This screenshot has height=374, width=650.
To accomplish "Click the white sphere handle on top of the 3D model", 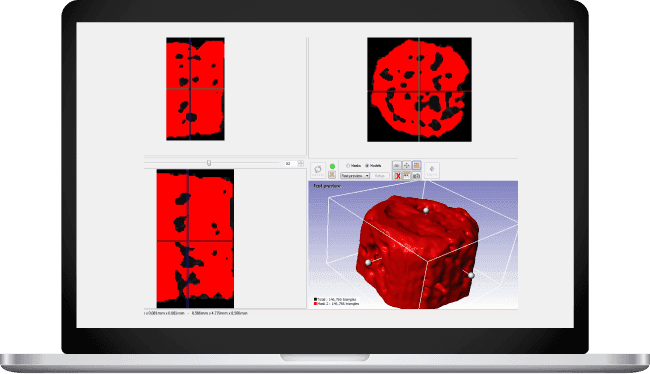I will pyautogui.click(x=426, y=211).
